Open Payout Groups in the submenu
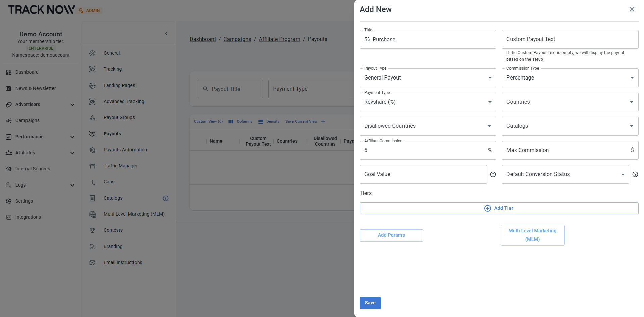 point(119,118)
